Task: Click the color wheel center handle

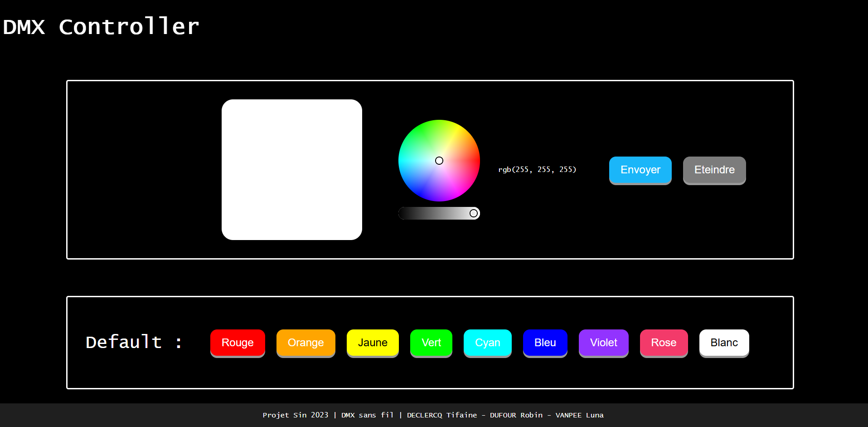Action: pyautogui.click(x=439, y=161)
